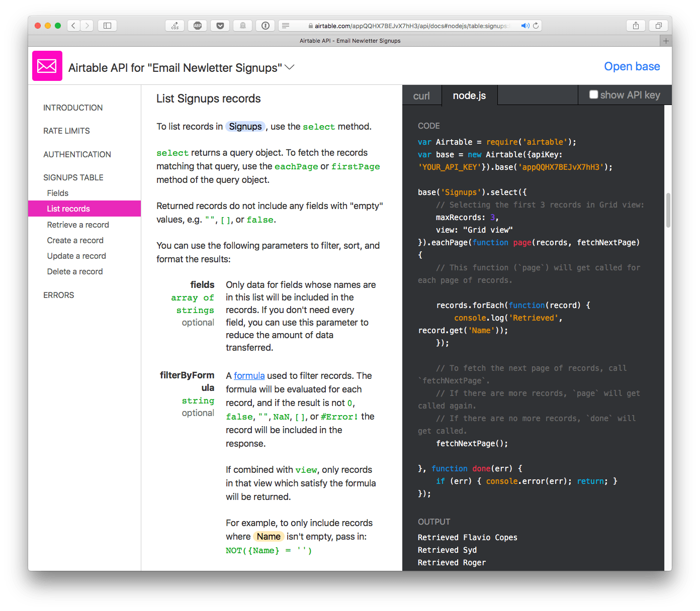The image size is (700, 611).
Task: Click the List Signups records heading
Action: (208, 98)
